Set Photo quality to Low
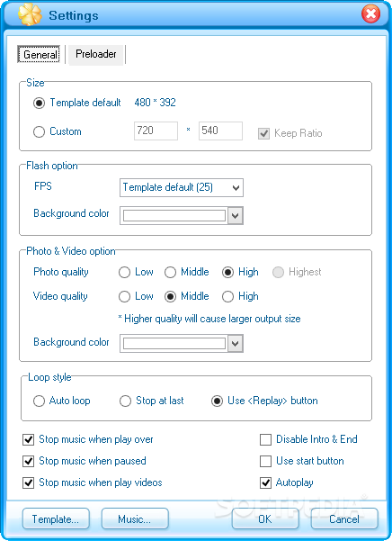The image size is (392, 541). click(x=124, y=272)
